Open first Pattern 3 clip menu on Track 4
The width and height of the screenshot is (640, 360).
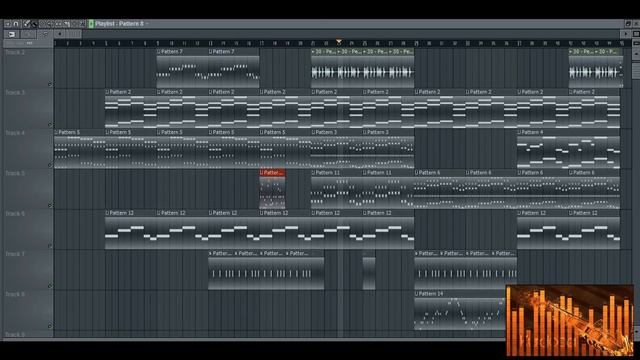313,132
